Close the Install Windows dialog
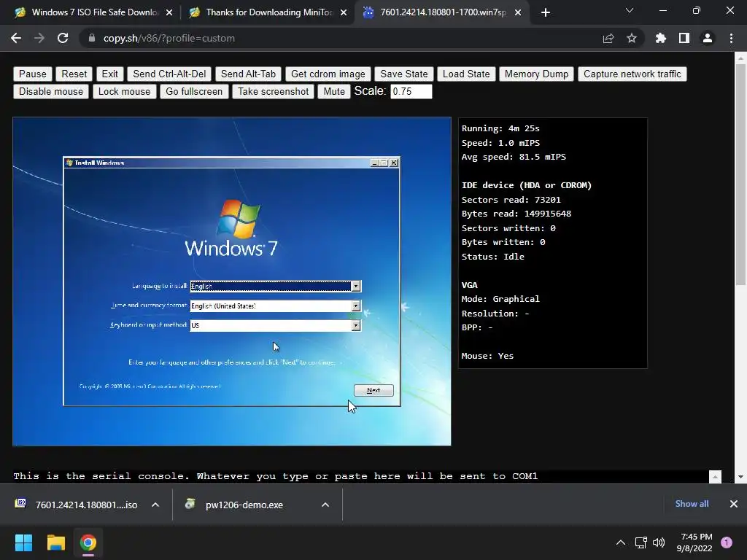Image resolution: width=747 pixels, height=560 pixels. (x=394, y=163)
